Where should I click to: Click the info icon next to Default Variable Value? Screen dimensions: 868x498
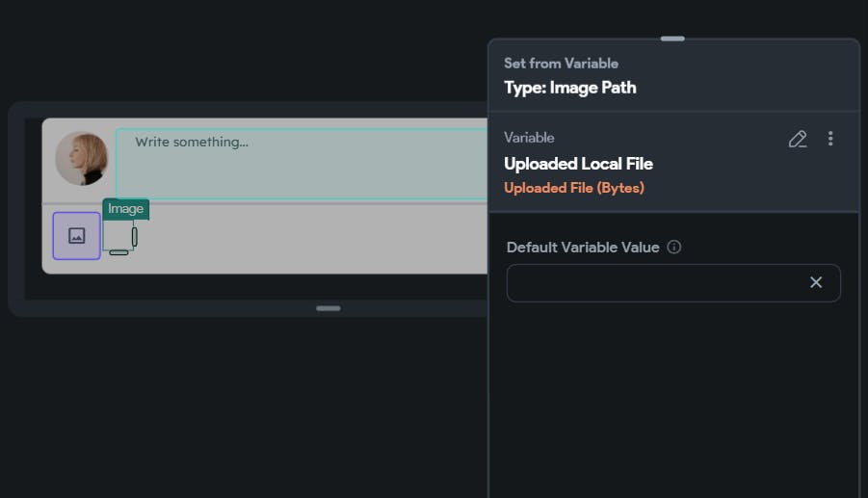674,248
